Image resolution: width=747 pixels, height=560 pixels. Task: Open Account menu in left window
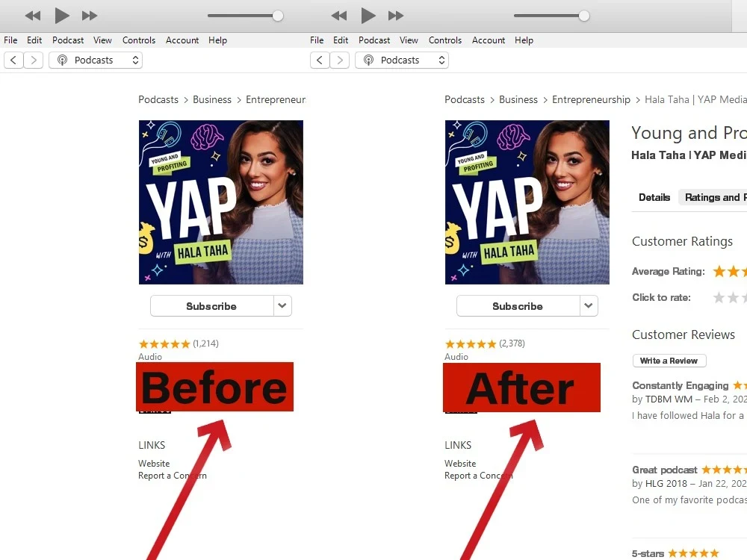(x=182, y=40)
